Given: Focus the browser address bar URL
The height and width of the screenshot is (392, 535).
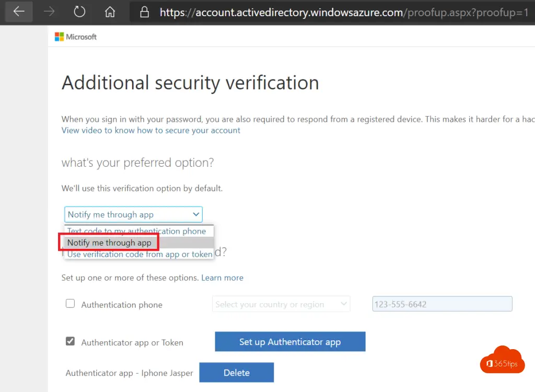Looking at the screenshot, I should tap(344, 13).
